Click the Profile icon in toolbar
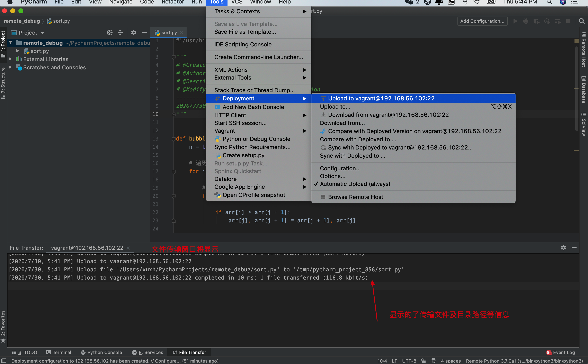 pos(547,21)
